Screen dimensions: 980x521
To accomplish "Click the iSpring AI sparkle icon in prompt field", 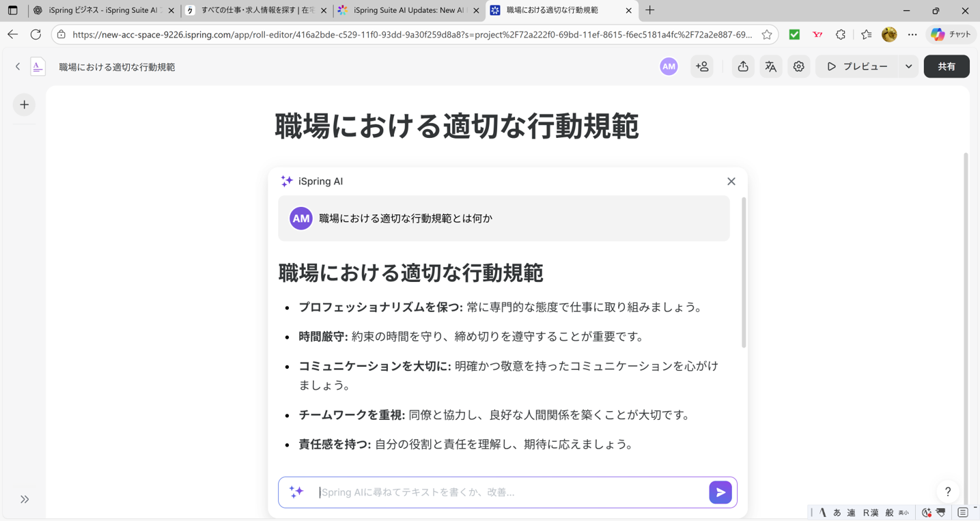I will (x=296, y=492).
